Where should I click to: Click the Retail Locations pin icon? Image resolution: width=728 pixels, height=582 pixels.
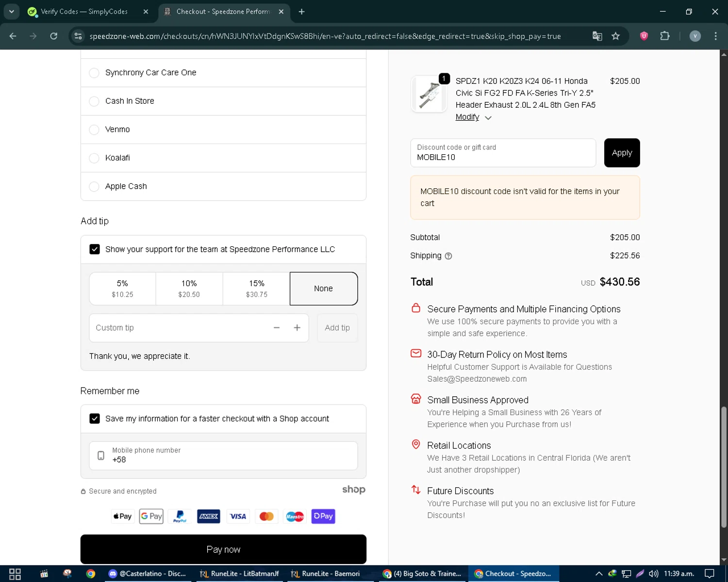click(416, 444)
